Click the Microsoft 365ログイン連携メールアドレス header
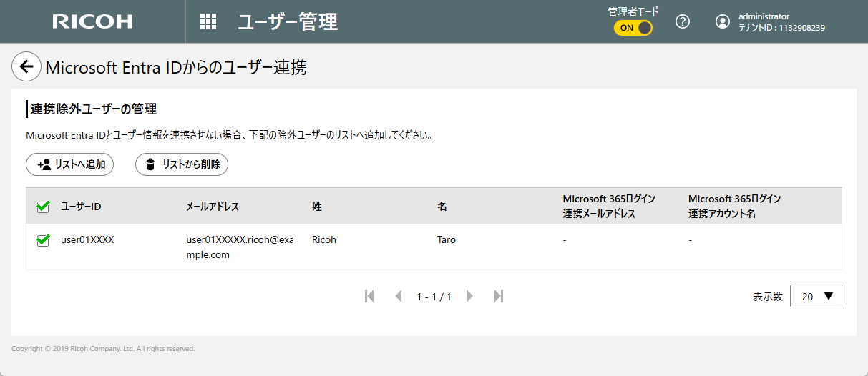Image resolution: width=868 pixels, height=376 pixels. [x=610, y=206]
